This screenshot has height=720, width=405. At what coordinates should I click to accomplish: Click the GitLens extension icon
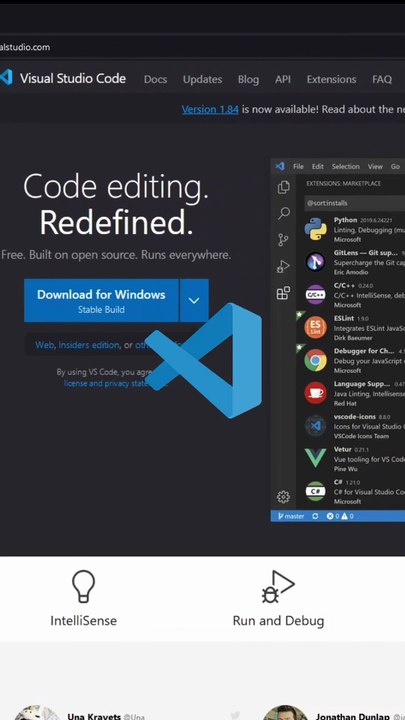click(x=315, y=262)
